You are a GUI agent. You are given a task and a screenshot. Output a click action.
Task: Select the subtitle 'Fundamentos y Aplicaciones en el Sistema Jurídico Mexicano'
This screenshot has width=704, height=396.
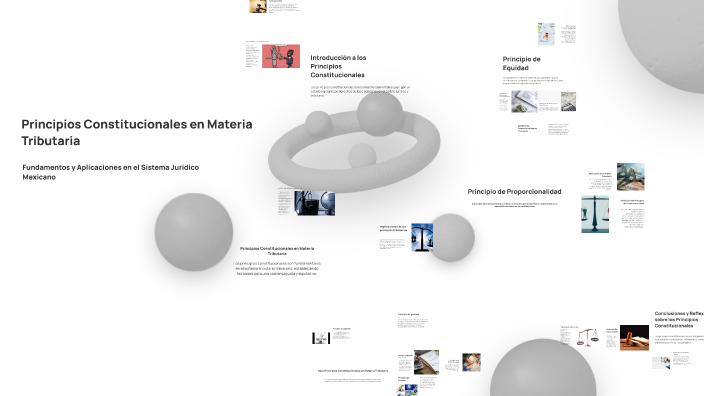click(x=110, y=172)
